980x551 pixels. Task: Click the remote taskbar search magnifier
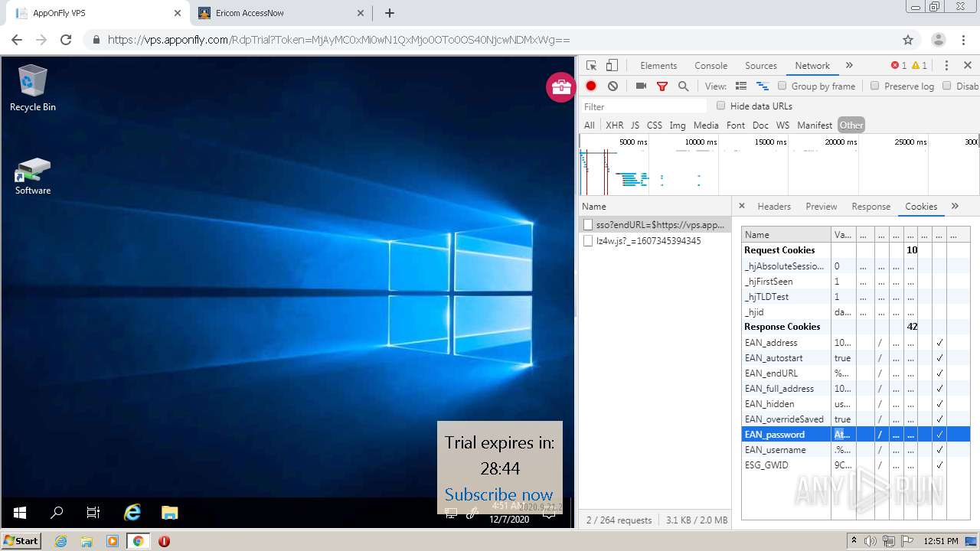click(57, 513)
